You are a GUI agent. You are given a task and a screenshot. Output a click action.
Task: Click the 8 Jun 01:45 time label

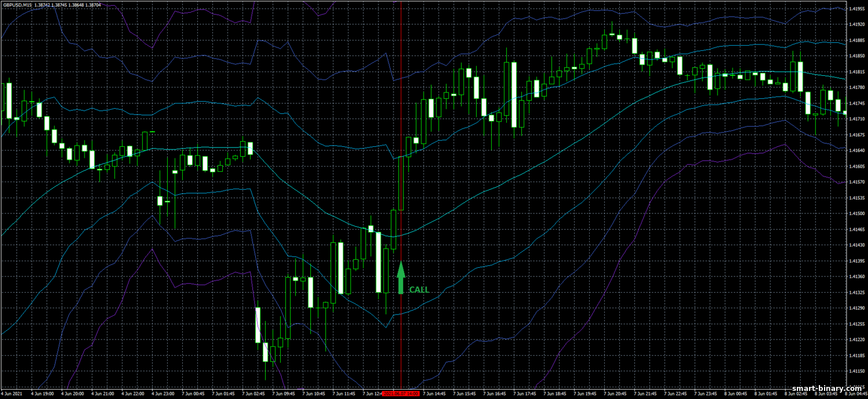tap(765, 393)
